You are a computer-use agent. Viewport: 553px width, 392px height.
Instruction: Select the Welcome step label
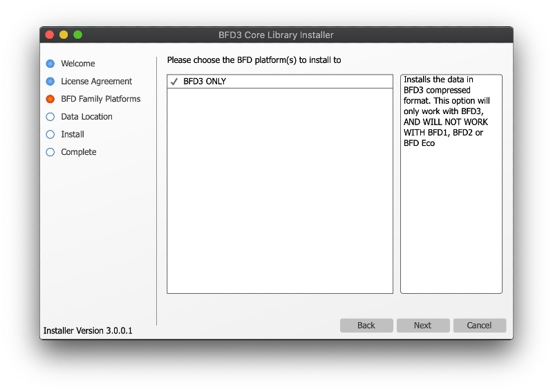(x=78, y=64)
